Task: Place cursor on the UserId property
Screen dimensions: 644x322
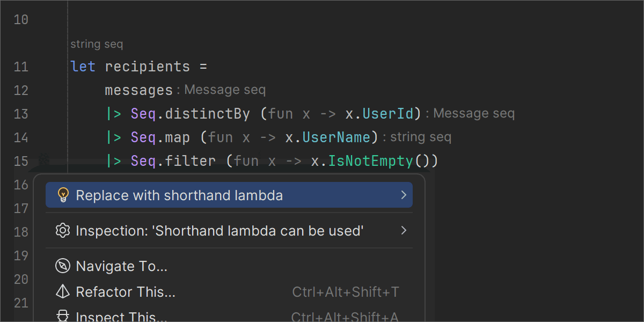Action: pos(388,114)
